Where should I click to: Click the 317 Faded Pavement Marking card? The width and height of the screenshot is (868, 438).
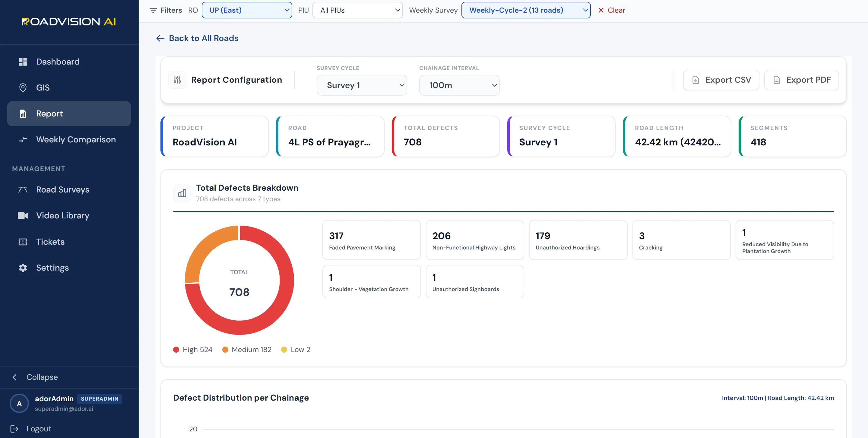point(371,240)
